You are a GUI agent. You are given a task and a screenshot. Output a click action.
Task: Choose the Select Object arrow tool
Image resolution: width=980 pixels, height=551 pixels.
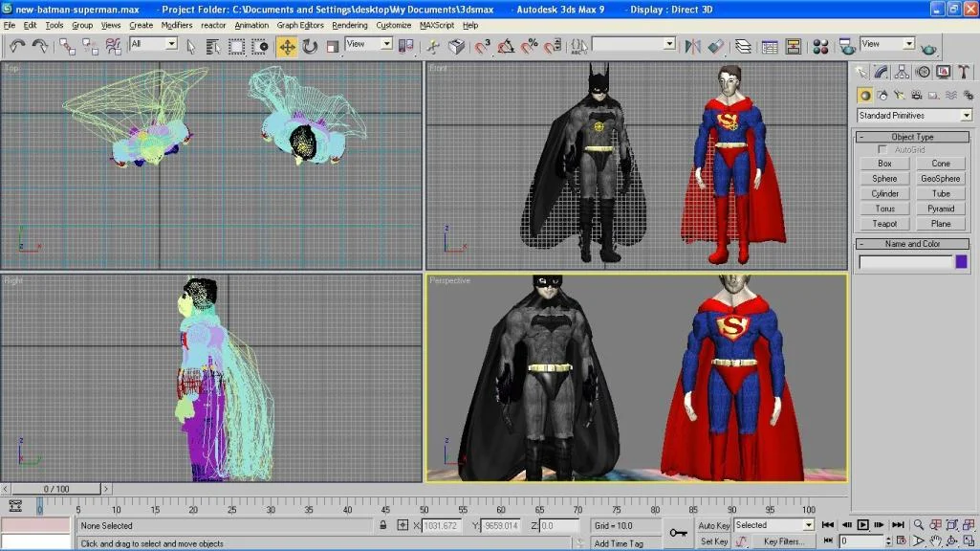point(190,46)
